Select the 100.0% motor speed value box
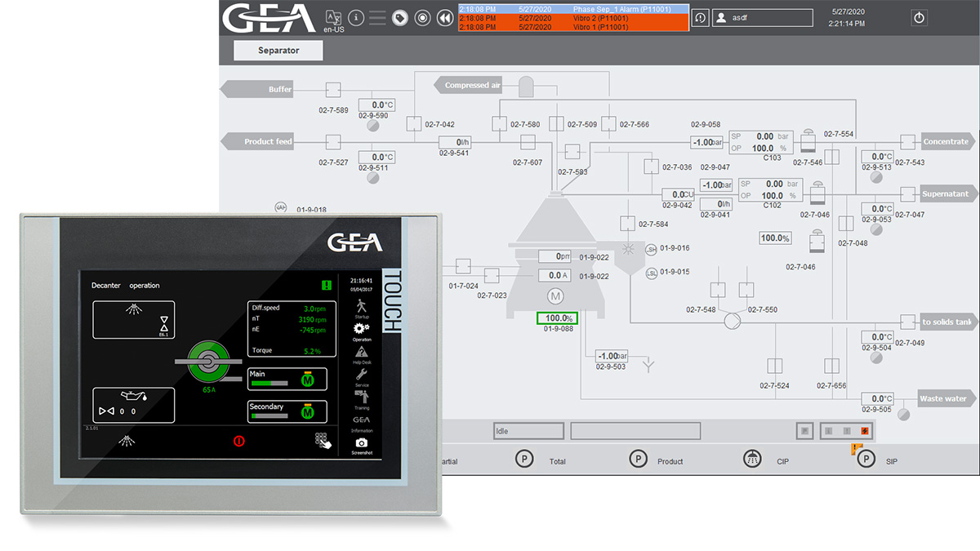This screenshot has height=551, width=980. [x=557, y=318]
